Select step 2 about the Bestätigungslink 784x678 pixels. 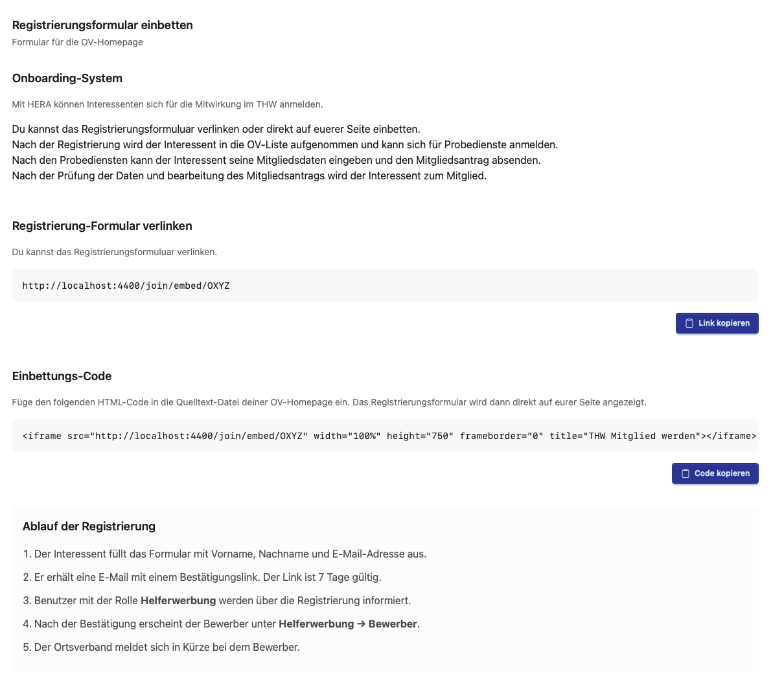pyautogui.click(x=202, y=577)
